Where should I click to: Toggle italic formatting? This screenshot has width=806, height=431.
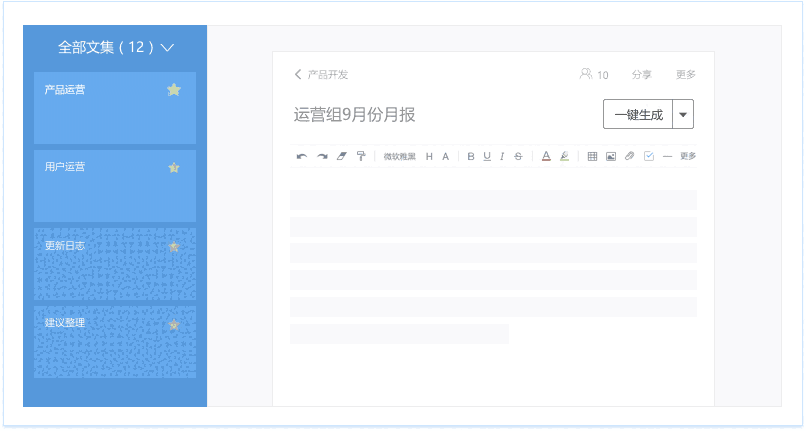(x=502, y=156)
